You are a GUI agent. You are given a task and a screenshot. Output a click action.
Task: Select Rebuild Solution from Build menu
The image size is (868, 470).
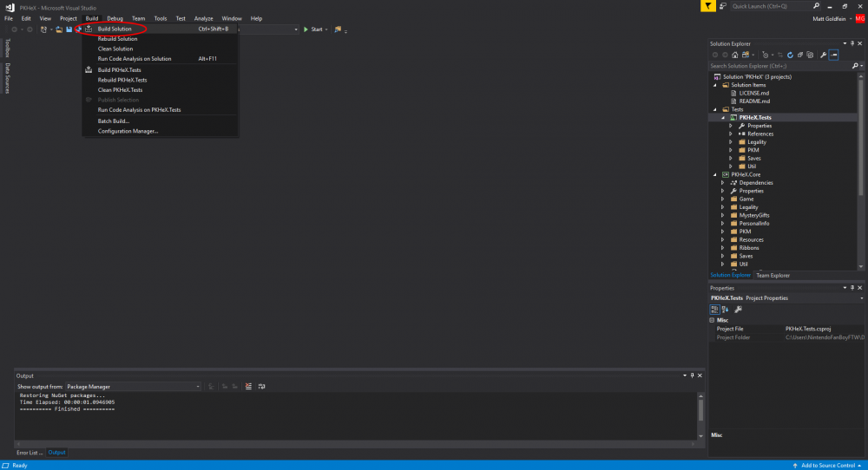click(x=117, y=39)
